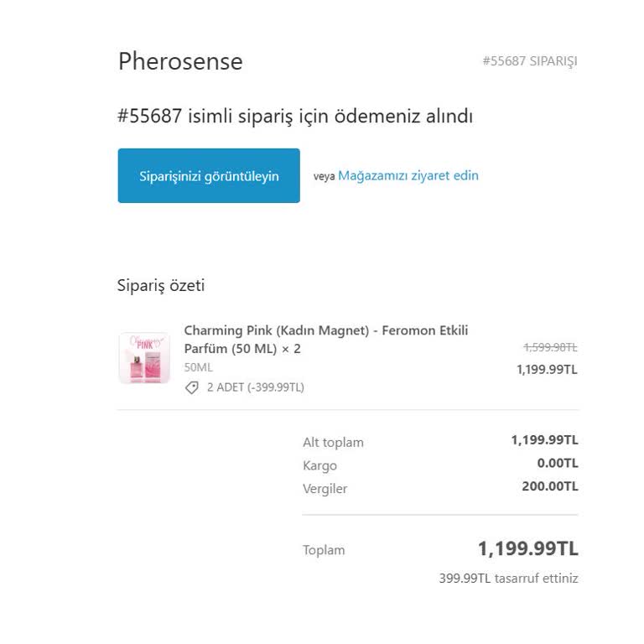This screenshot has width=644, height=644.
Task: Click the large Toplam amount
Action: [527, 549]
